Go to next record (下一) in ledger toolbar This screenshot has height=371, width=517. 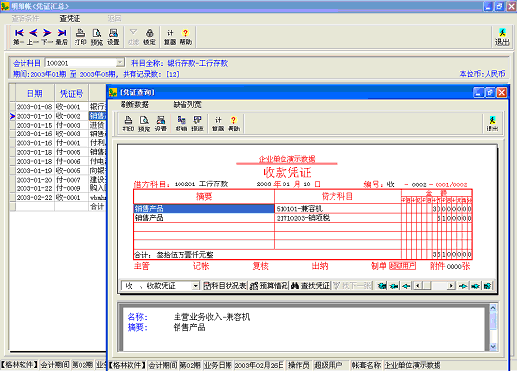coord(47,37)
